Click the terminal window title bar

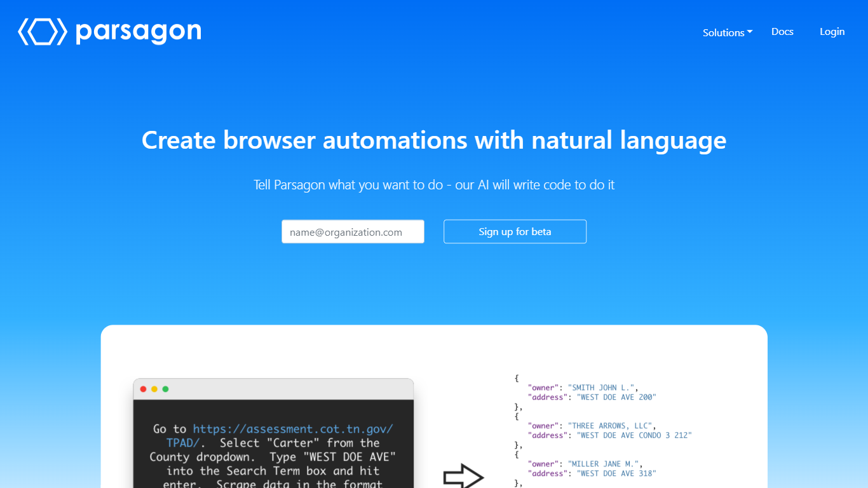[x=273, y=389]
